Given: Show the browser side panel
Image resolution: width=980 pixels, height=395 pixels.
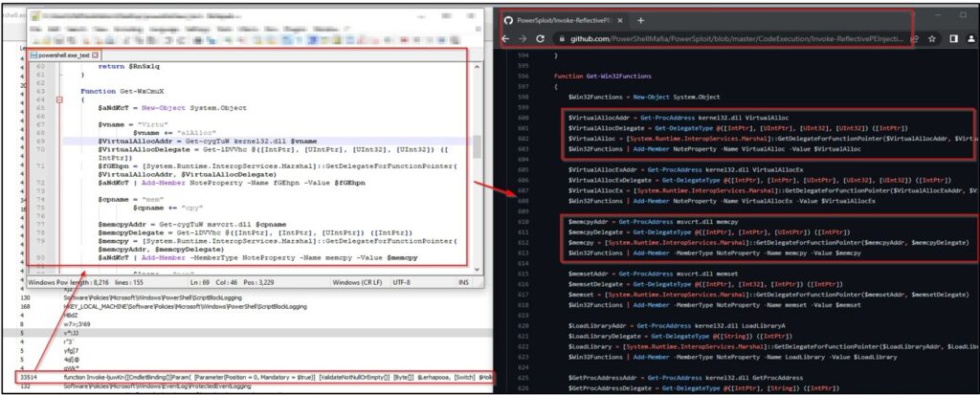Looking at the screenshot, I should point(954,39).
